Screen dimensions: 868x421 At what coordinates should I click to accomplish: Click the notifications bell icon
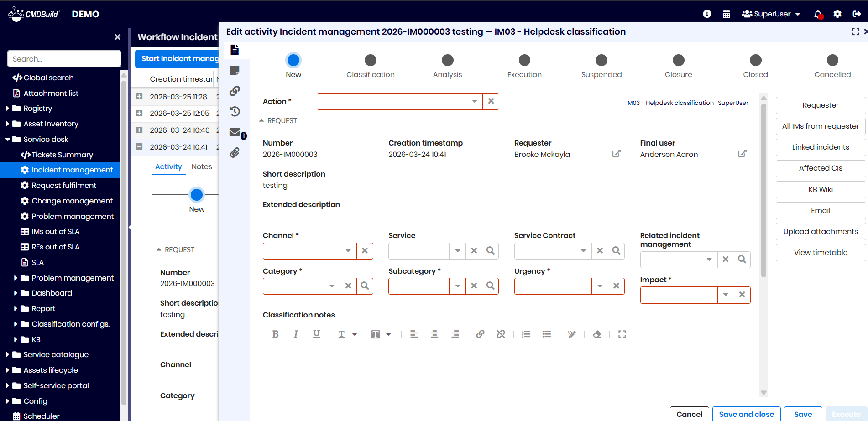point(817,14)
